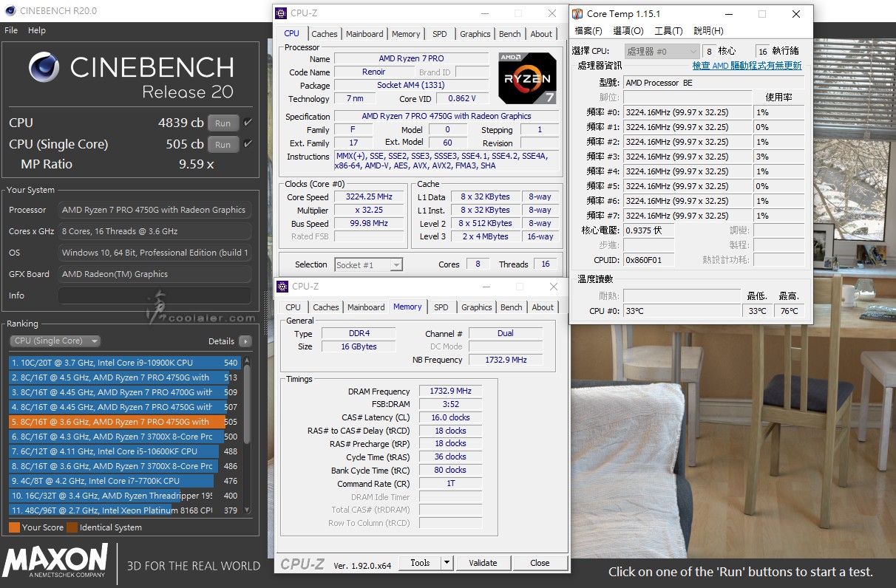896x588 pixels.
Task: Select the Intel Core i7-7700K ranking row
Action: coord(125,481)
